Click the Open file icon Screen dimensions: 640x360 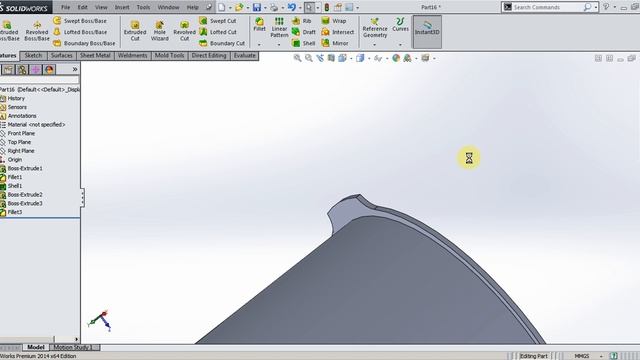[x=239, y=7]
